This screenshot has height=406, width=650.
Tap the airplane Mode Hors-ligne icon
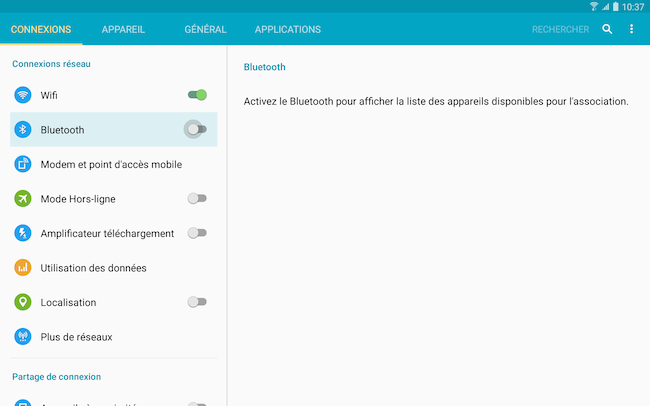pyautogui.click(x=23, y=198)
